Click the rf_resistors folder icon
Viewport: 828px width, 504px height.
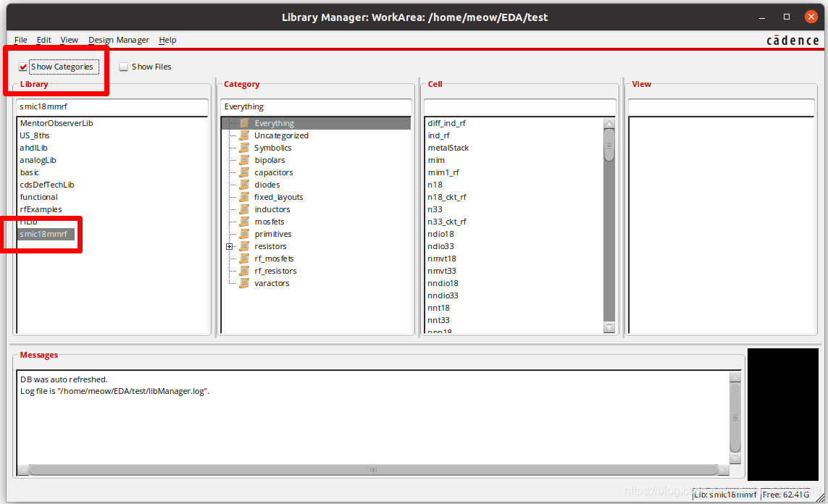pos(244,271)
